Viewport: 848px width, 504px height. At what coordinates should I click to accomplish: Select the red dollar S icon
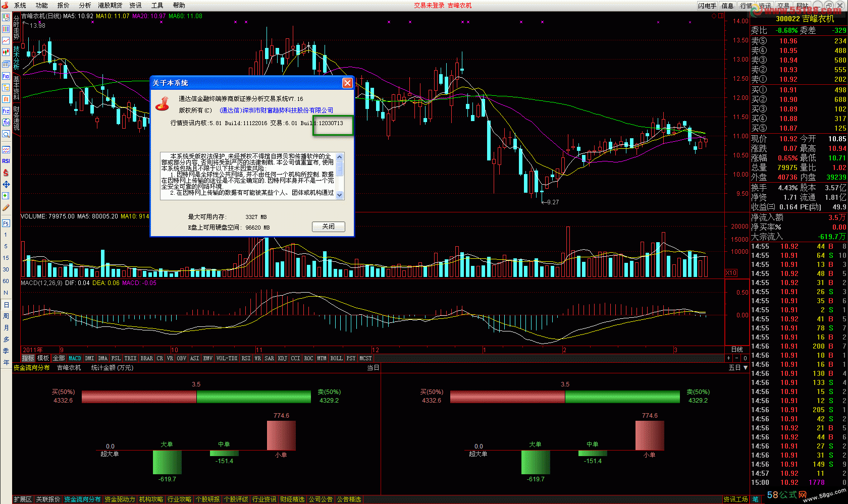click(6, 173)
